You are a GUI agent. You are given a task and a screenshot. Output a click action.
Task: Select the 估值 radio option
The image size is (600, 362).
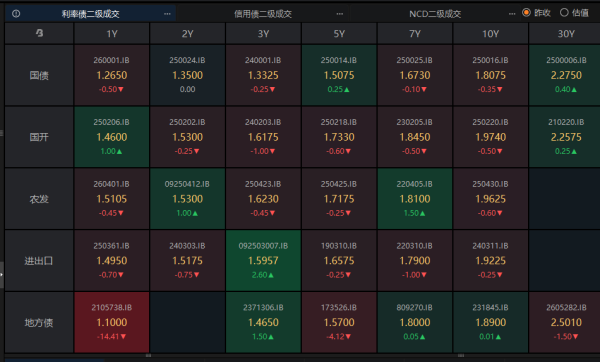(x=574, y=13)
